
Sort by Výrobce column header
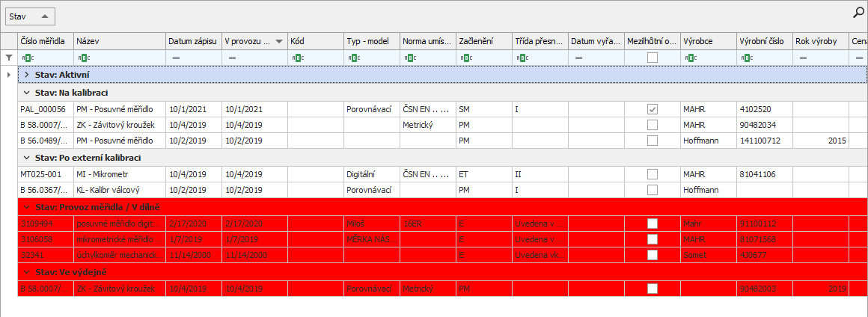click(x=709, y=41)
